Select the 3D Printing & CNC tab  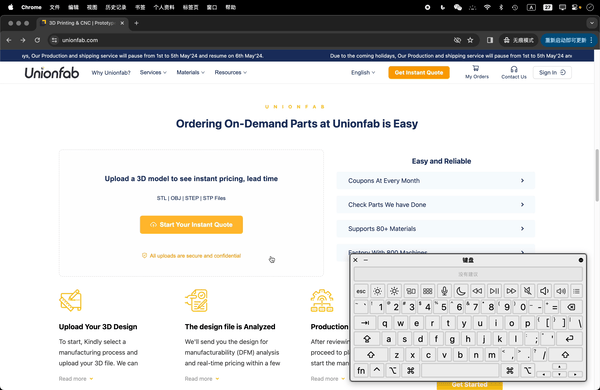(82, 23)
